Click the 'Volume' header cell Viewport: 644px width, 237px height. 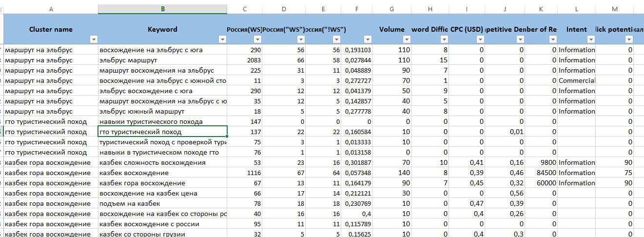tap(392, 29)
